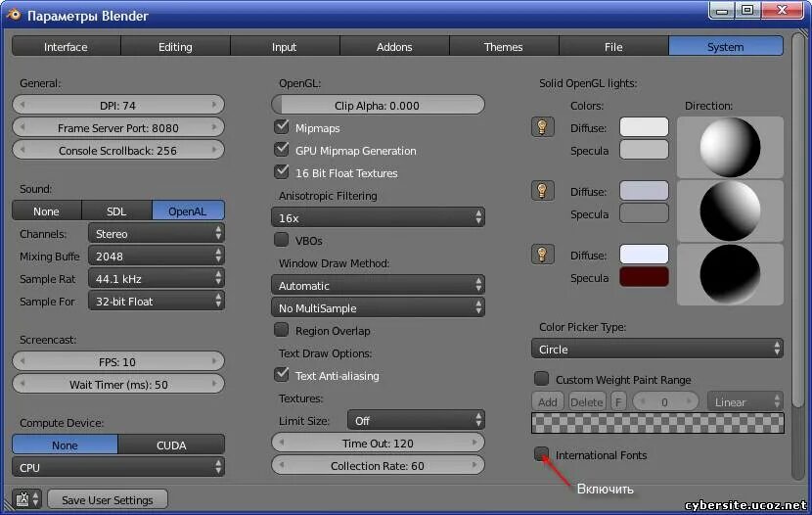The width and height of the screenshot is (812, 515).
Task: Click Save User Settings button
Action: (108, 499)
